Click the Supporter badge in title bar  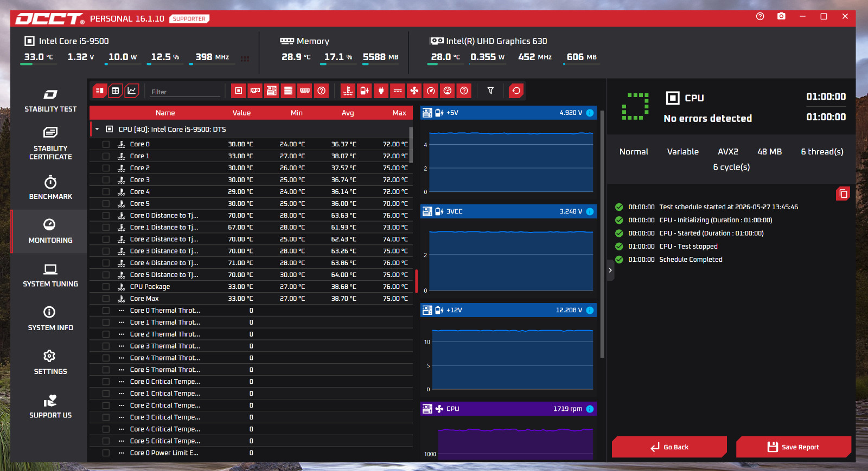[x=189, y=19]
